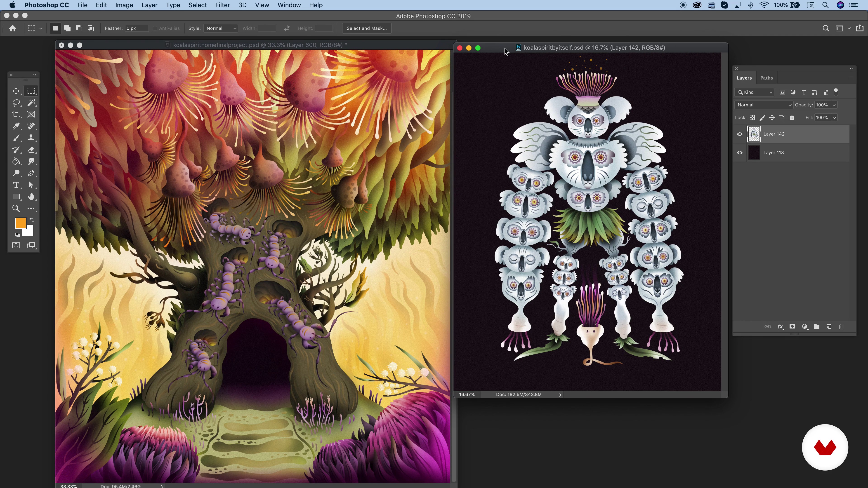Select the Magic Wand tool

click(x=31, y=103)
